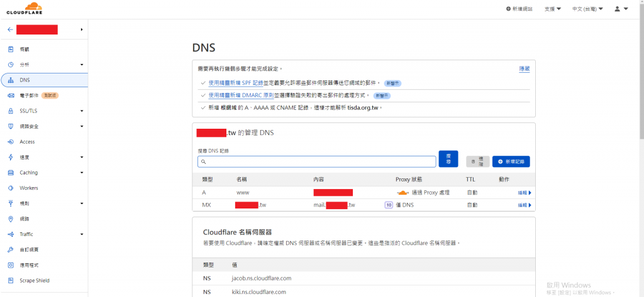Click the Cloudflare logo
Image resolution: width=644 pixels, height=297 pixels.
[25, 8]
